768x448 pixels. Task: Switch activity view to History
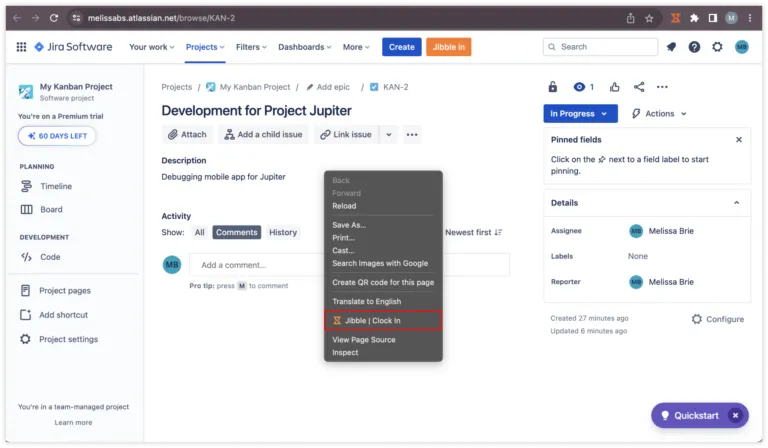tap(283, 232)
